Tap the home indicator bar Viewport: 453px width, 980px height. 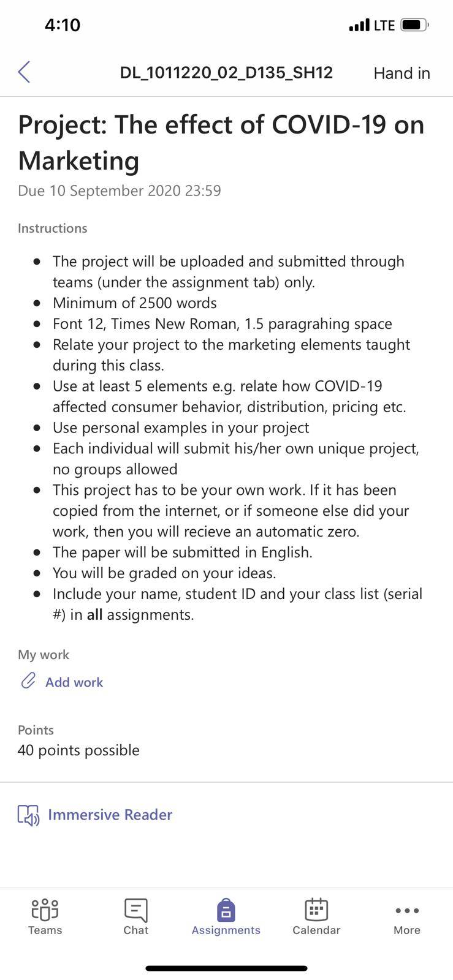[x=226, y=968]
